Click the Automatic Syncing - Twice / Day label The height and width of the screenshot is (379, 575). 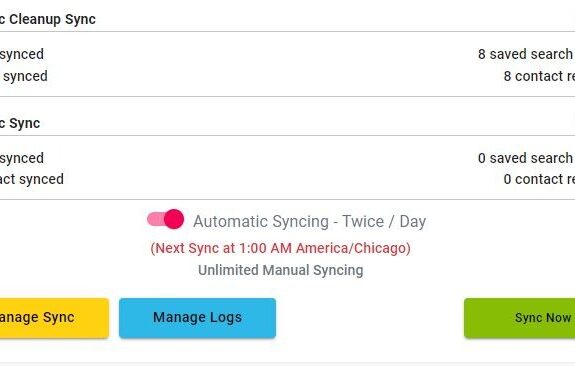(310, 221)
